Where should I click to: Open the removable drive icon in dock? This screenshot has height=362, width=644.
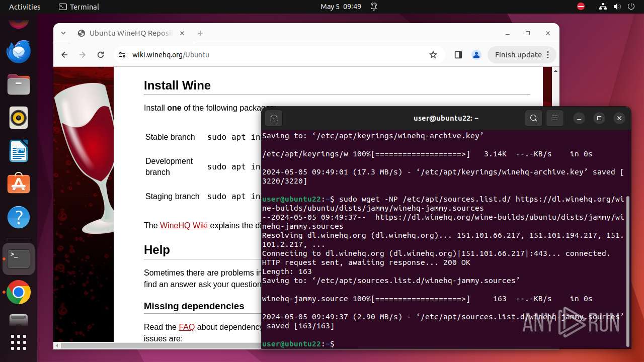(19, 320)
